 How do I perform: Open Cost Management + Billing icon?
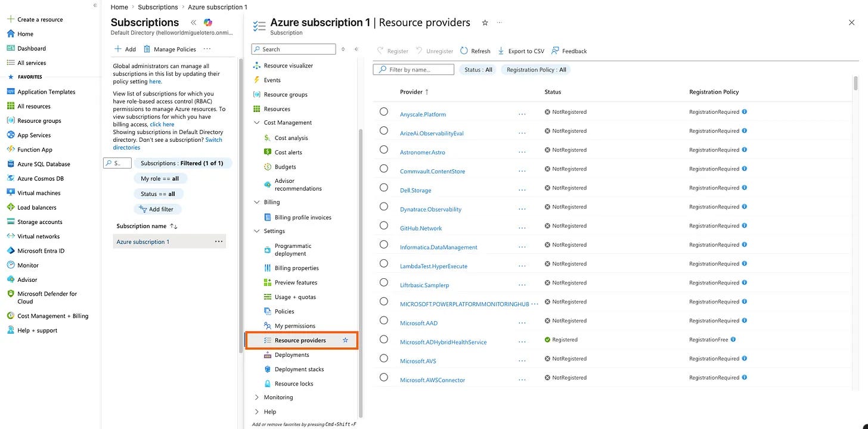[10, 316]
